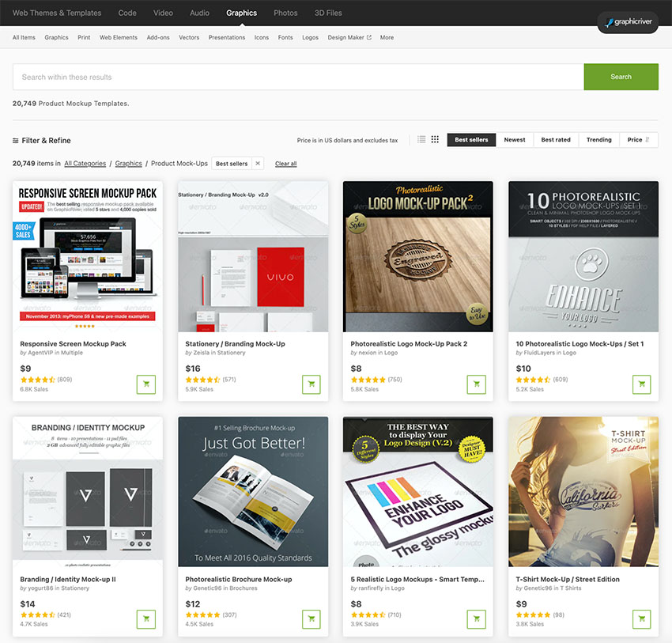Select the Newest sorting option
The width and height of the screenshot is (672, 643).
[515, 139]
